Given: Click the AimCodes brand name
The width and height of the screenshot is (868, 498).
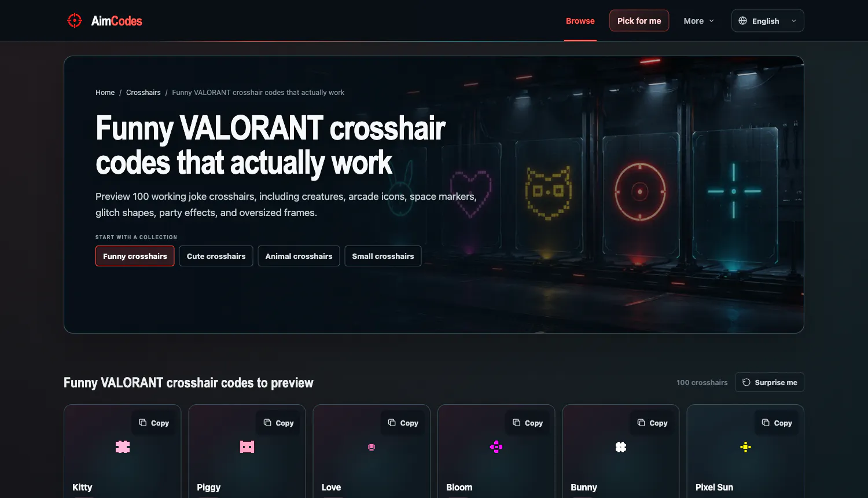Looking at the screenshot, I should click(x=117, y=21).
